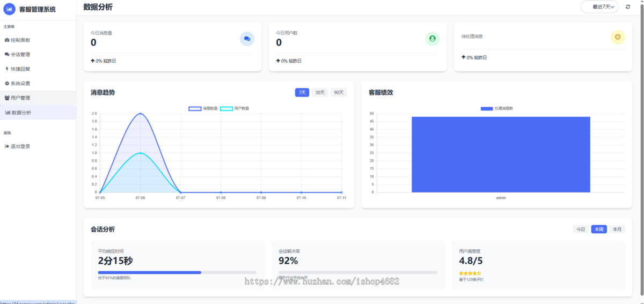Screen dimensions: 644x304
Task: Click the blue message bubbles icon in 今日消息量 card
Action: click(247, 39)
